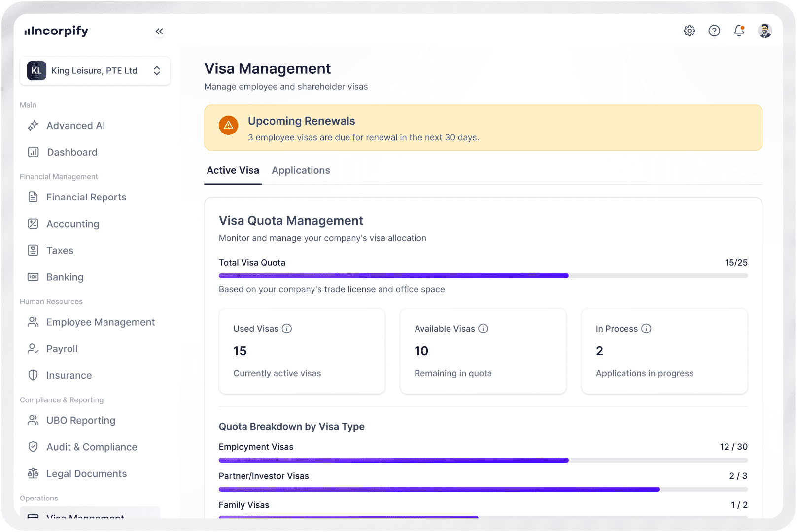The image size is (797, 532).
Task: Open the settings gear menu
Action: pos(690,31)
